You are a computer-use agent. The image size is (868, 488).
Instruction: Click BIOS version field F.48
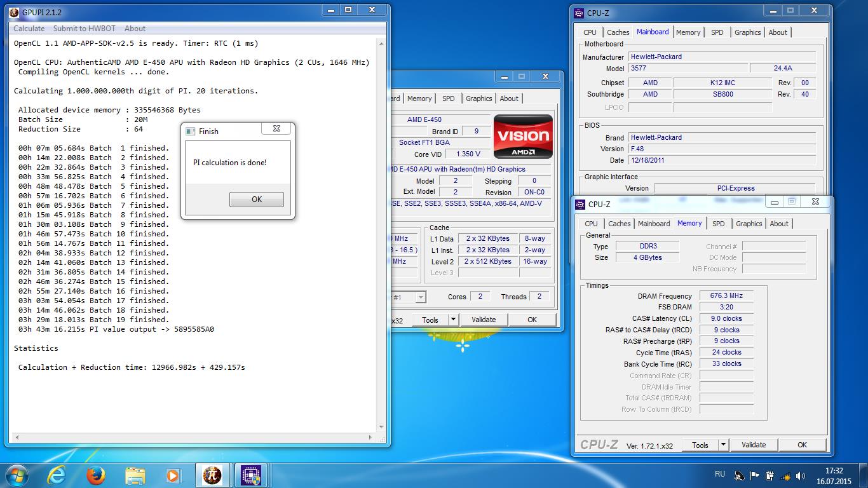[722, 149]
